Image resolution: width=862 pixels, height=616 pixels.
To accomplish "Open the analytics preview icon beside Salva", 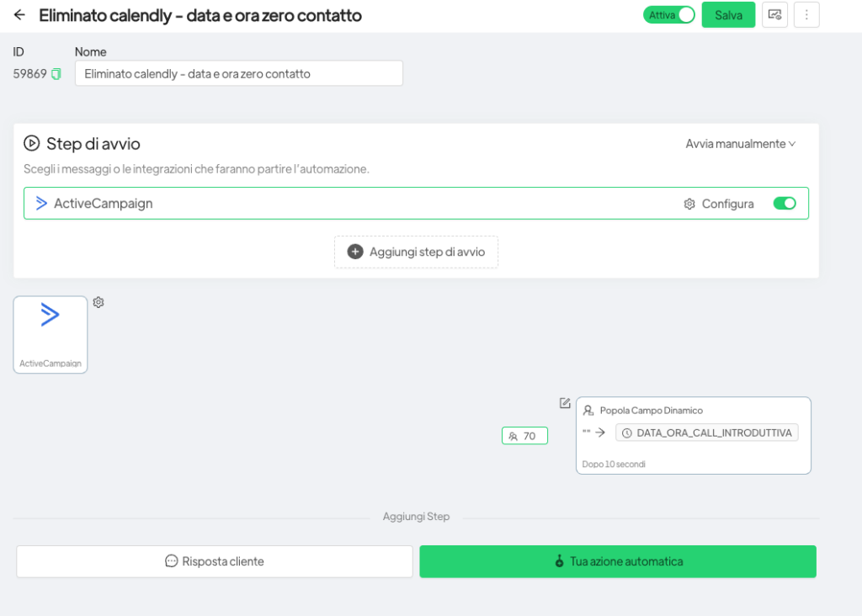I will pos(774,15).
